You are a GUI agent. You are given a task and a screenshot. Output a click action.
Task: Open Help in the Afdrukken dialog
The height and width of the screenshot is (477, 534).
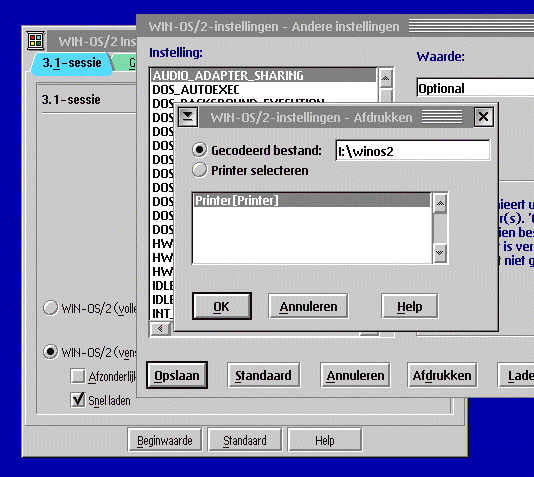(410, 306)
